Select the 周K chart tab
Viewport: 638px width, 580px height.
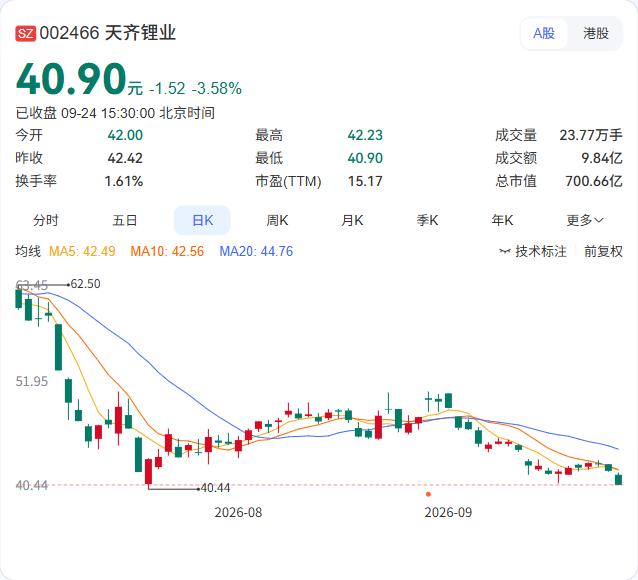coord(277,221)
